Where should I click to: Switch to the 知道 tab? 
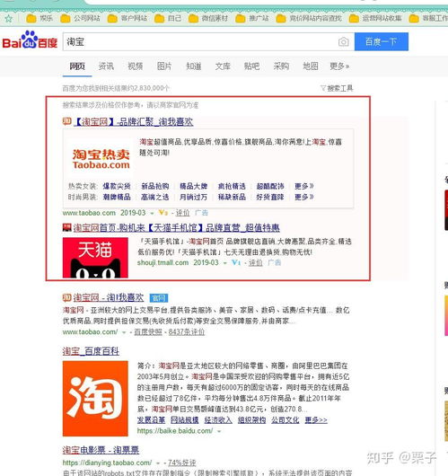coord(193,66)
